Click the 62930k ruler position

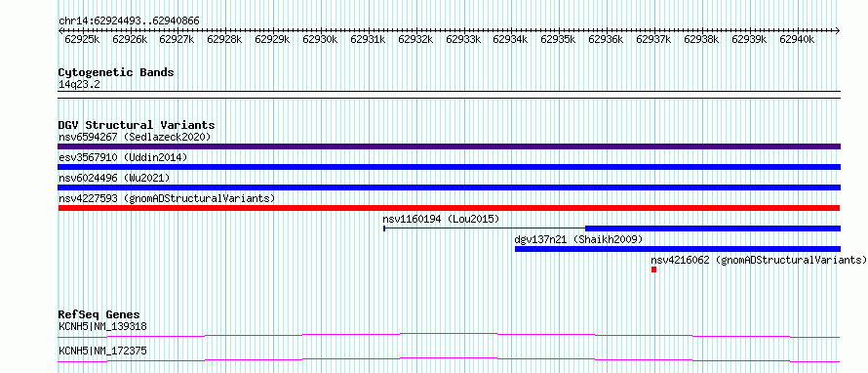point(320,39)
